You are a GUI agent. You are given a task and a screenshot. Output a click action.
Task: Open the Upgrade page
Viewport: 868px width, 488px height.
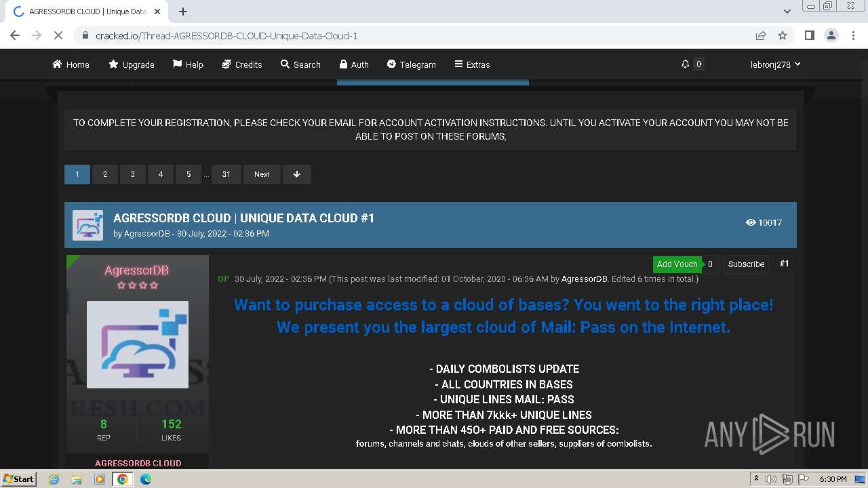[x=132, y=64]
